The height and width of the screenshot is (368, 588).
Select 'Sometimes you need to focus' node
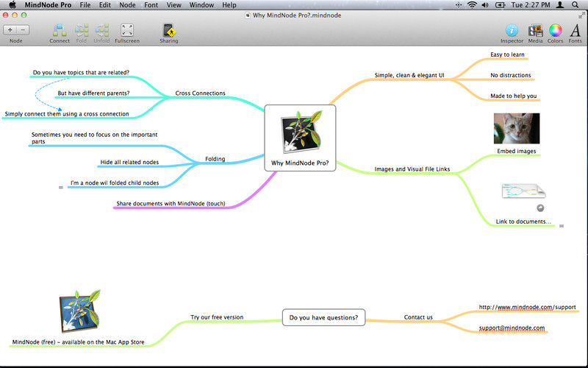95,138
